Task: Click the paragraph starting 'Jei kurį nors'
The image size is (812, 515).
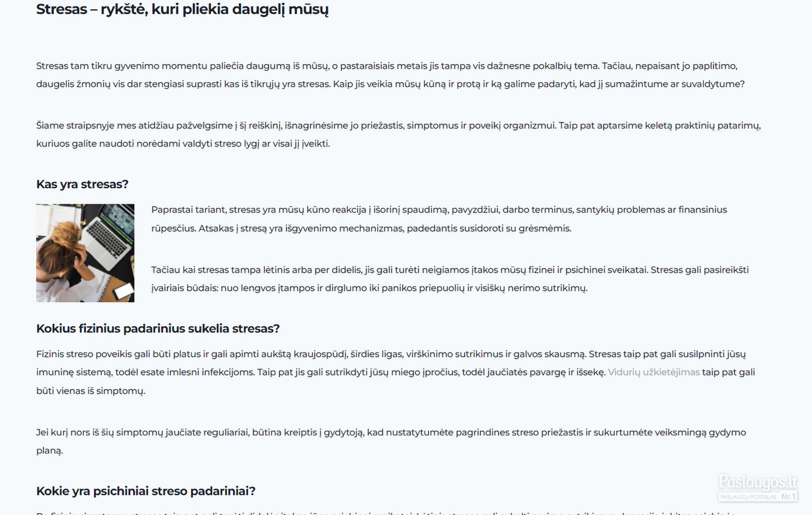Action: (391, 441)
